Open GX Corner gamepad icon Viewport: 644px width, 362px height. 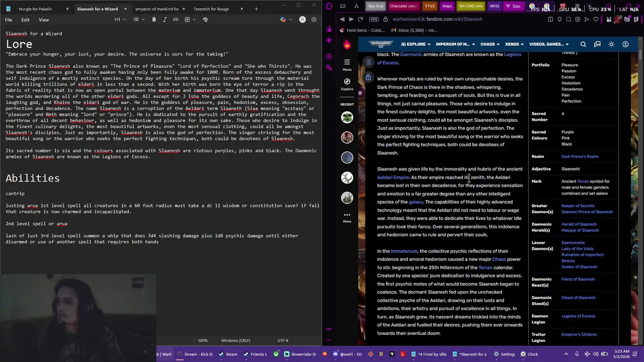tap(343, 6)
